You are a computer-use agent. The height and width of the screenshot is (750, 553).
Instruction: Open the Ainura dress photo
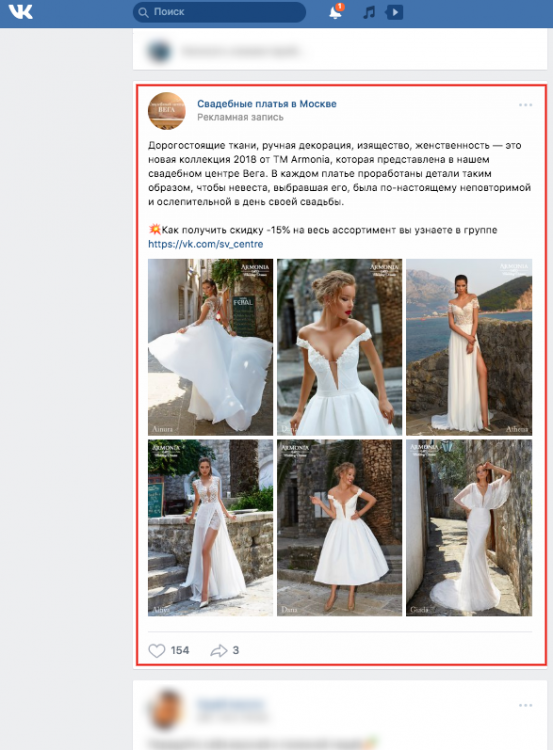tap(210, 347)
